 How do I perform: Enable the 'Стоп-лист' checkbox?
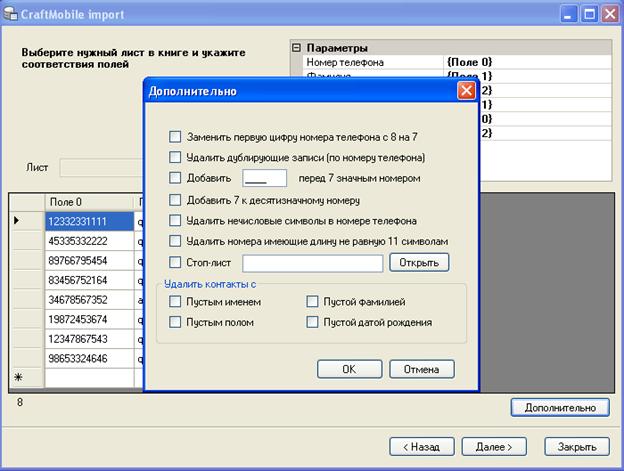pyautogui.click(x=175, y=262)
